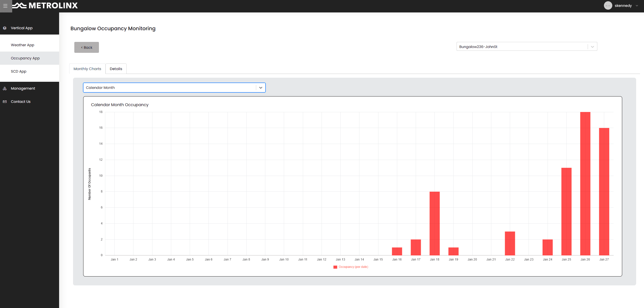Image resolution: width=644 pixels, height=308 pixels.
Task: Click the Jan 27 occupancy bar
Action: coord(604,192)
